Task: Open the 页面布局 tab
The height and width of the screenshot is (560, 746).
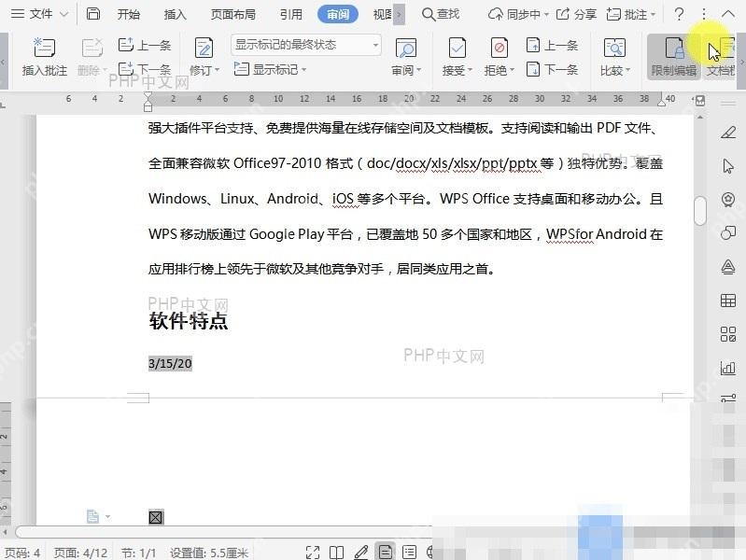Action: tap(233, 15)
